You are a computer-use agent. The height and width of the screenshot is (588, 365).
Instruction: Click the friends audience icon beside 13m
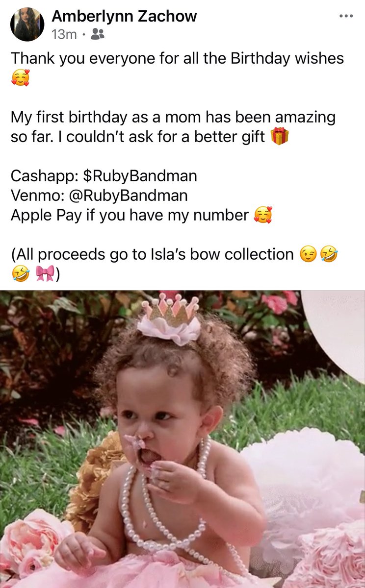click(x=98, y=34)
